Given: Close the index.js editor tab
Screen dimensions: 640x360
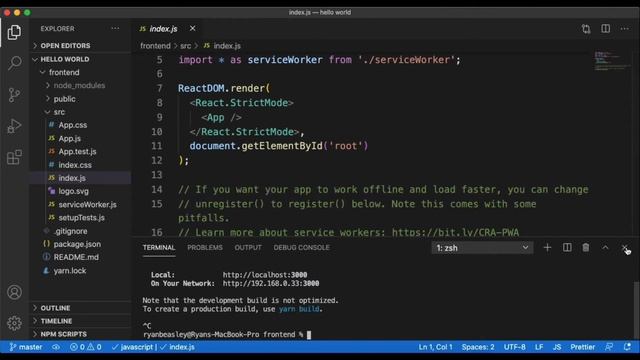Looking at the screenshot, I should pyautogui.click(x=192, y=29).
